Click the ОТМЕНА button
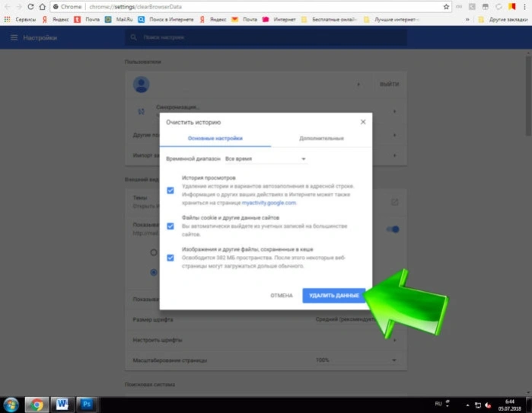 coord(282,296)
